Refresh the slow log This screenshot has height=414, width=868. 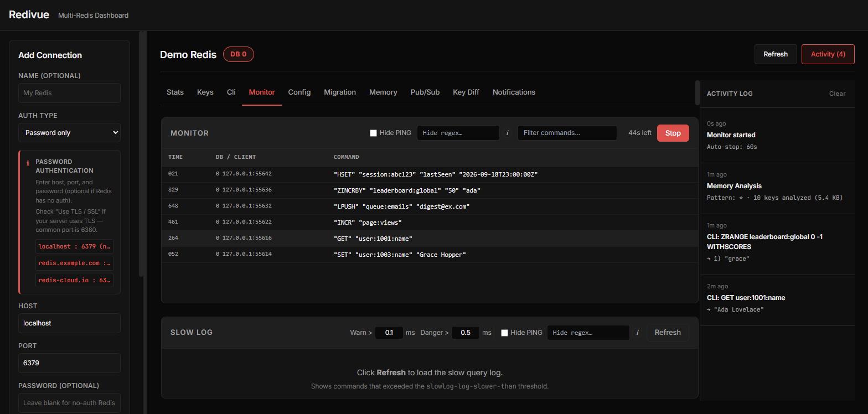(668, 333)
